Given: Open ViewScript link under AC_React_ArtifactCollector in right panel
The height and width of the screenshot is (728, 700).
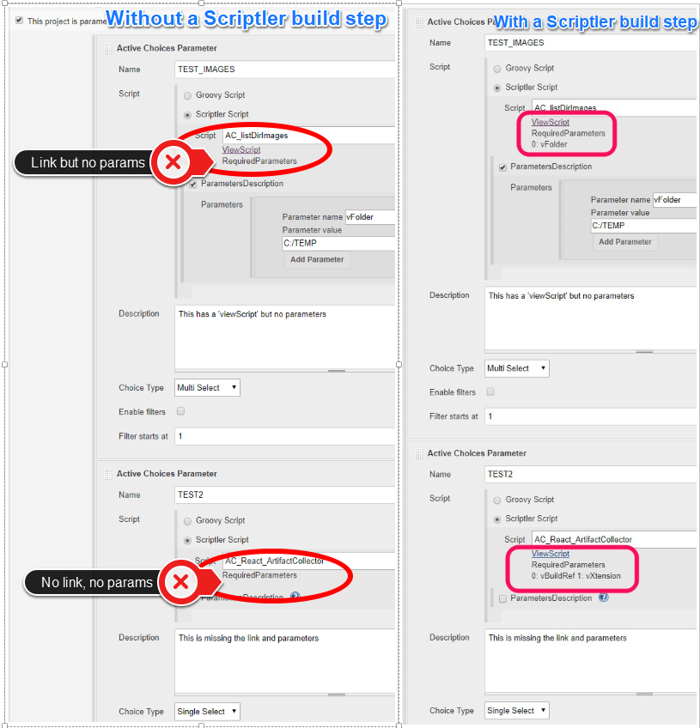Looking at the screenshot, I should point(551,554).
